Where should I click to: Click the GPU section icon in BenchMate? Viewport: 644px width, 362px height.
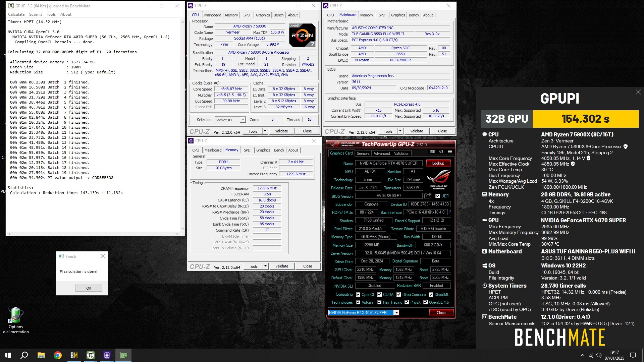484,220
